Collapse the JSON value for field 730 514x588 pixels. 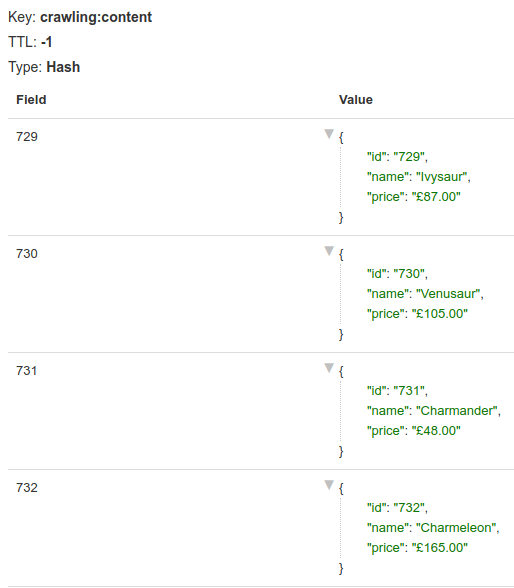tap(329, 251)
